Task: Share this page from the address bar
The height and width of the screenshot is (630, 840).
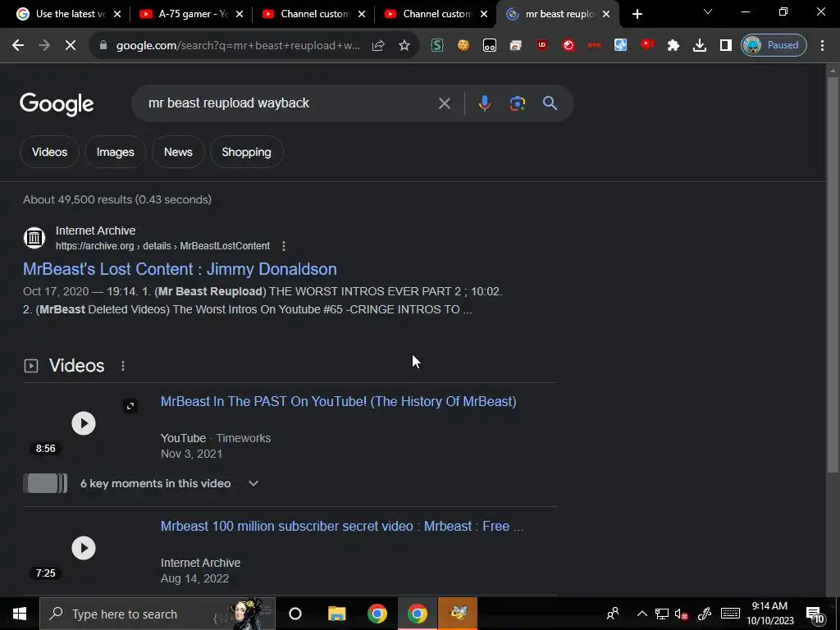Action: click(x=378, y=46)
